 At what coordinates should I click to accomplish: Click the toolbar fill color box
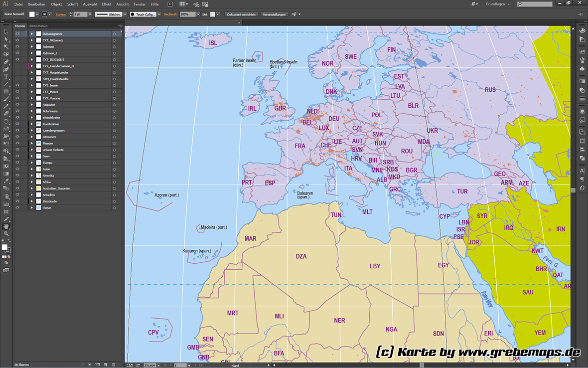(4, 247)
